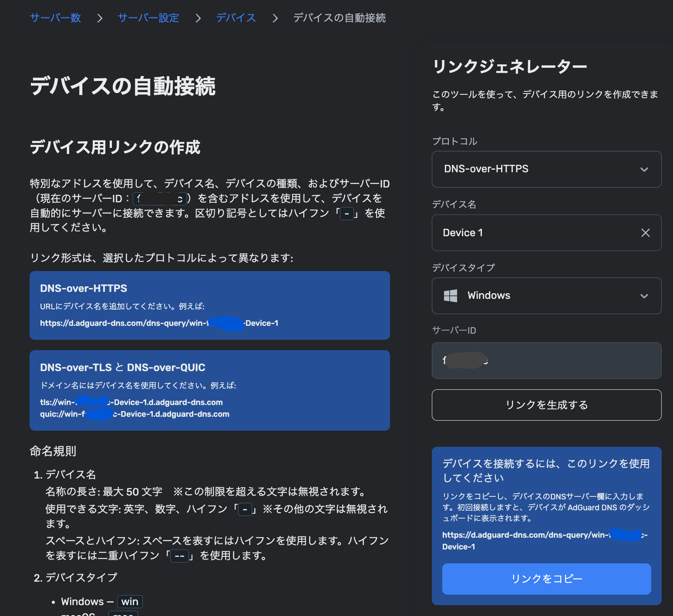Click the current server ID code badge

point(160,199)
